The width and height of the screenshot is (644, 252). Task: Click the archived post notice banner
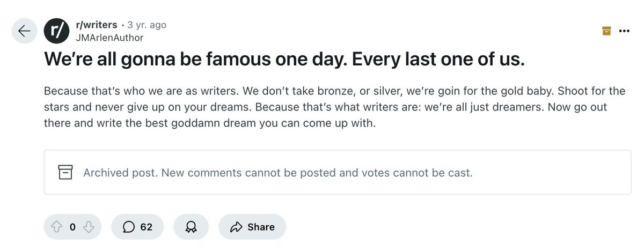coord(338,172)
